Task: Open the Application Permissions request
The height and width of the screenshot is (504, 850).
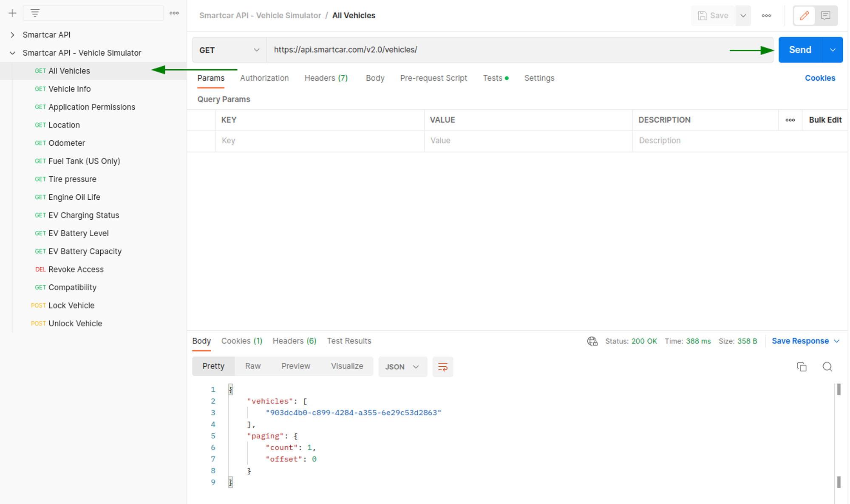Action: (93, 107)
